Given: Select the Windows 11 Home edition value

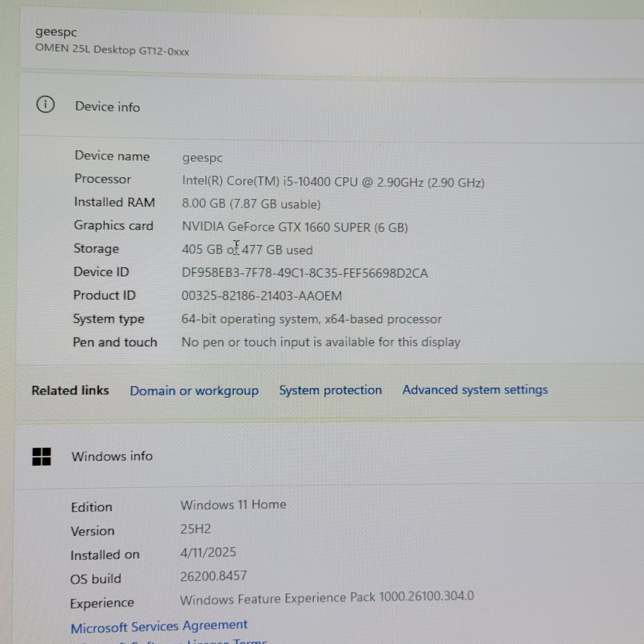Looking at the screenshot, I should tap(233, 505).
